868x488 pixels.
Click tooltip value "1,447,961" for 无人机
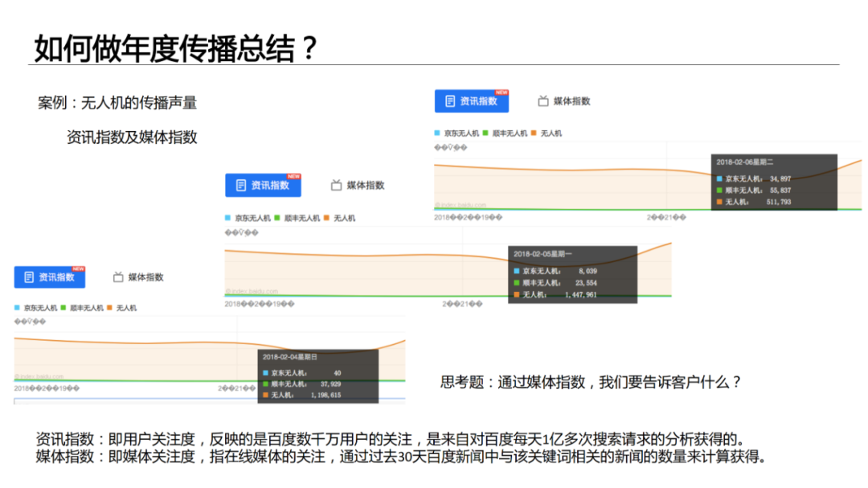coord(581,295)
